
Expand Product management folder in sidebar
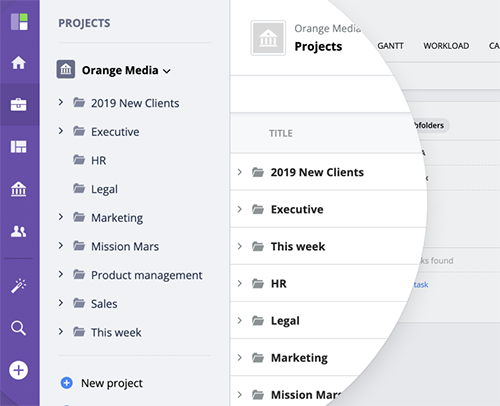(61, 274)
